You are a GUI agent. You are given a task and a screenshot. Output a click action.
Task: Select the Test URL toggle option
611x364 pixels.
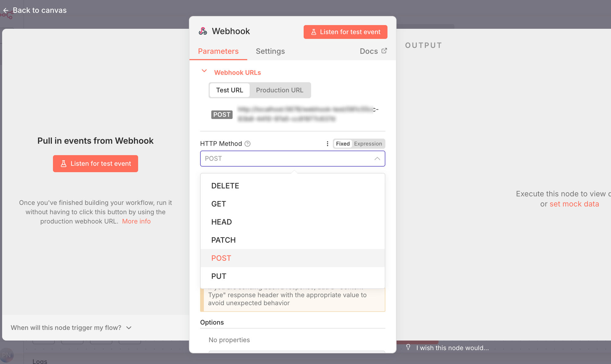click(x=229, y=90)
